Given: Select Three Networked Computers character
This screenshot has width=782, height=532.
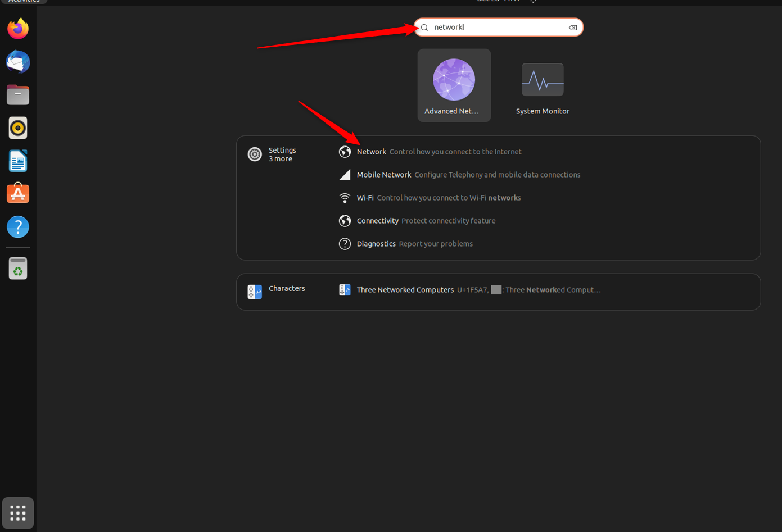Looking at the screenshot, I should tap(405, 290).
